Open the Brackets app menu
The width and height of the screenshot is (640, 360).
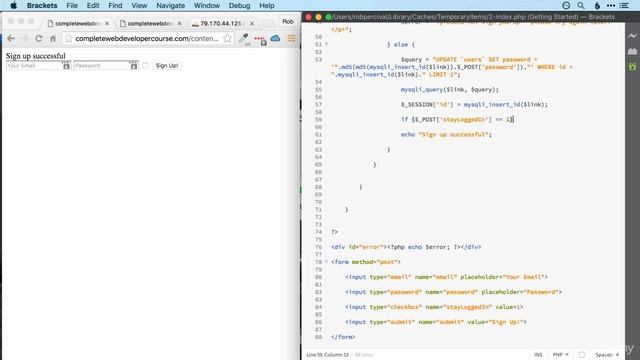[x=42, y=5]
